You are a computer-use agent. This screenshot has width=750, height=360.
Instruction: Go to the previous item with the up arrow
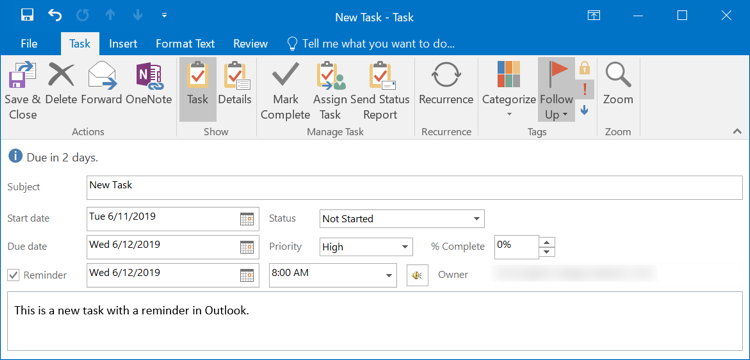(110, 15)
